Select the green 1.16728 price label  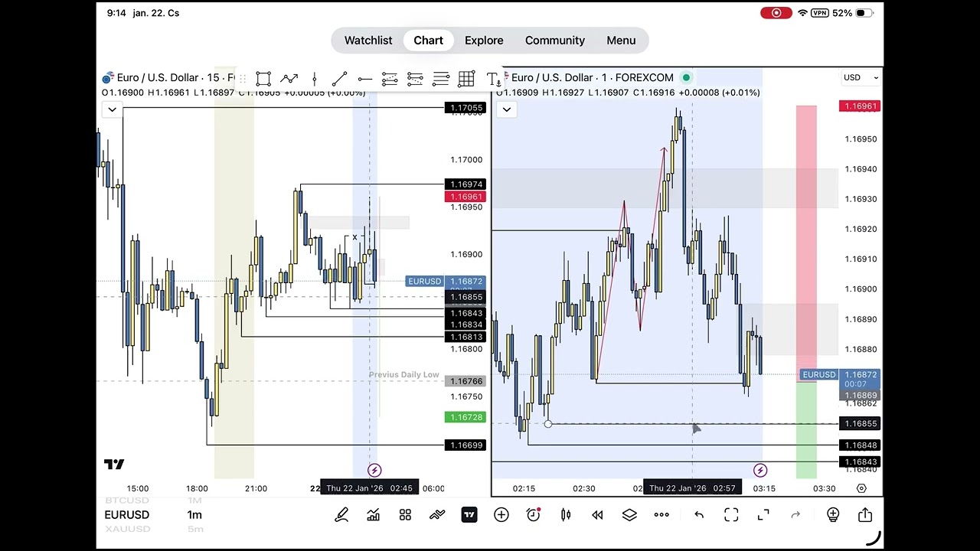[466, 417]
